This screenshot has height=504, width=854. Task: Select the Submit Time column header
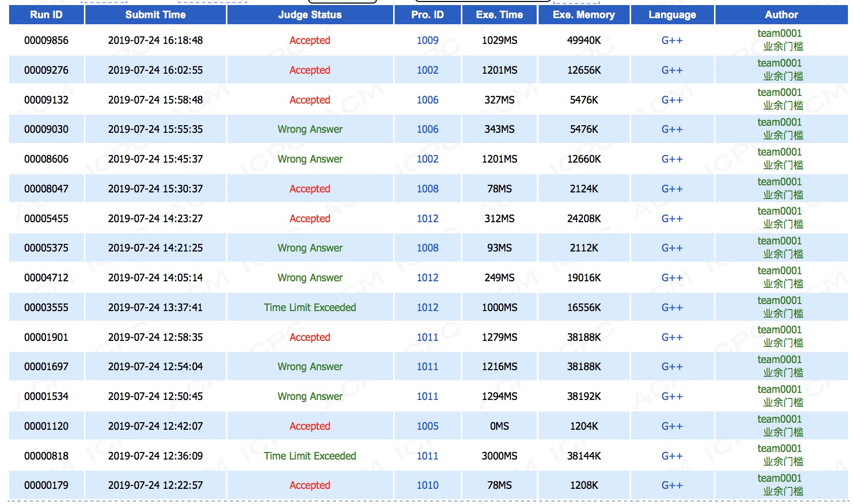[x=155, y=15]
